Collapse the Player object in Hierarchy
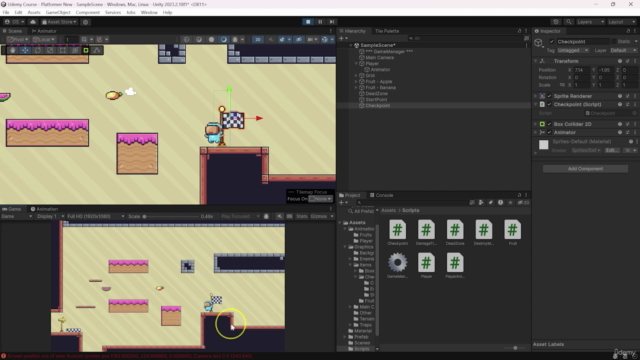Viewport: 640px width, 360px height. coord(356,64)
